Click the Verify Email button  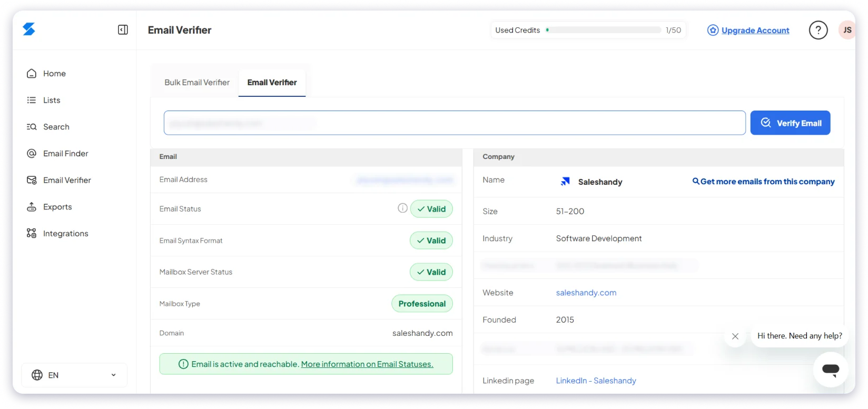(x=790, y=123)
